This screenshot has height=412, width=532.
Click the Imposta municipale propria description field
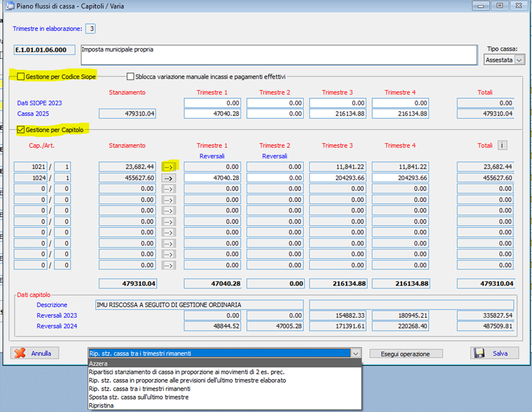pos(278,54)
